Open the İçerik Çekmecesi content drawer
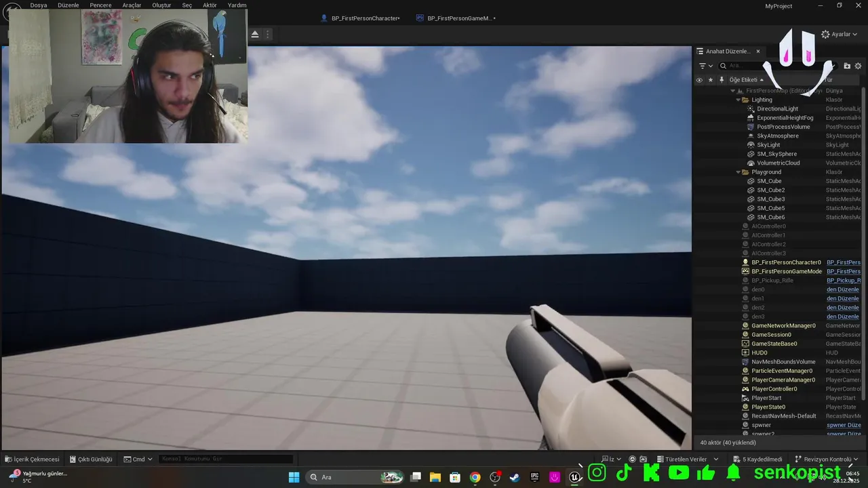This screenshot has width=868, height=488. [32, 459]
